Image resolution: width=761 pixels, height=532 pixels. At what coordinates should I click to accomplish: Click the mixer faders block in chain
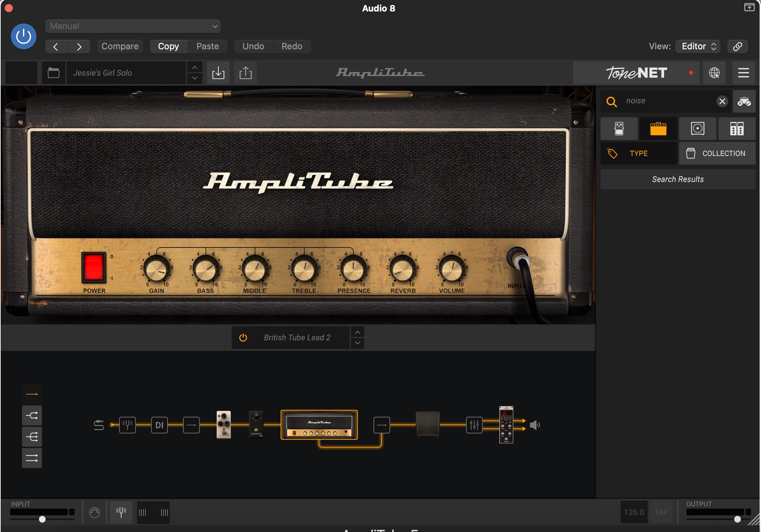[474, 425]
